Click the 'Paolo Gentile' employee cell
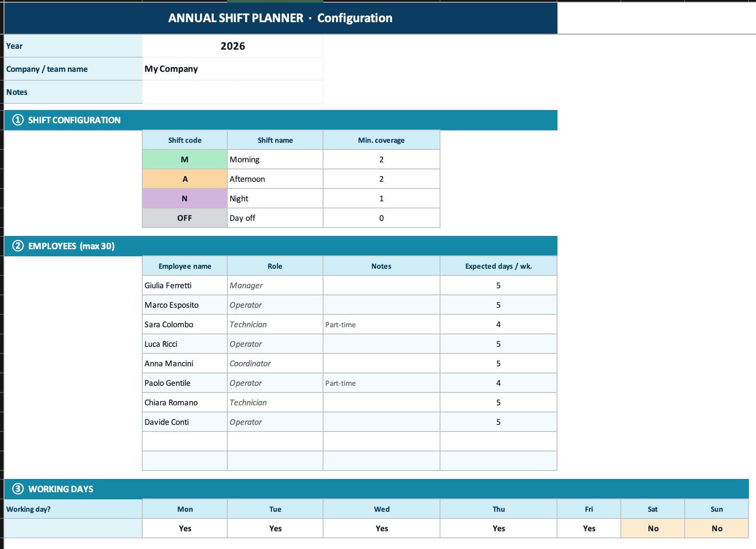This screenshot has width=756, height=549. click(185, 383)
